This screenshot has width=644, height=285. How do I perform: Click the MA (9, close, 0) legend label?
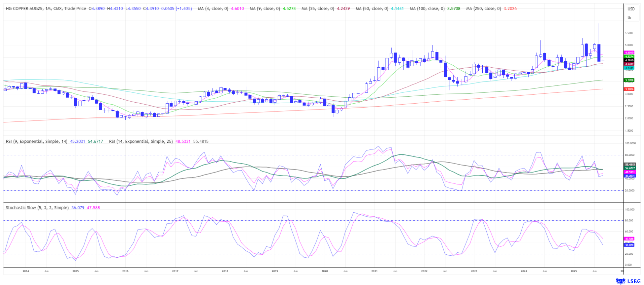[x=265, y=9]
